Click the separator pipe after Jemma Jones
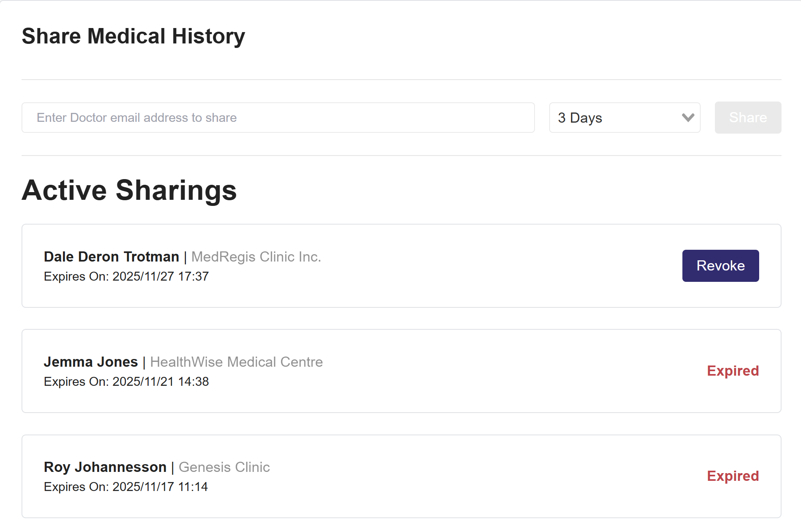Screen dimensions: 801x532 pyautogui.click(x=144, y=362)
